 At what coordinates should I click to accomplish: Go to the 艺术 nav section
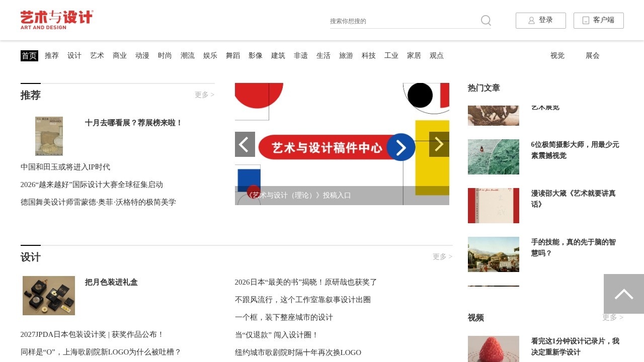click(x=97, y=56)
